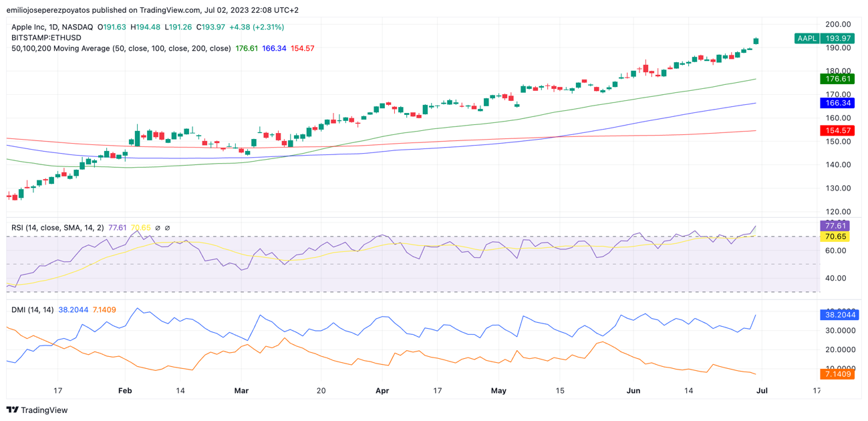Viewport: 868px width, 421px height.
Task: Click the red 154.57 moving average tag
Action: tap(837, 130)
